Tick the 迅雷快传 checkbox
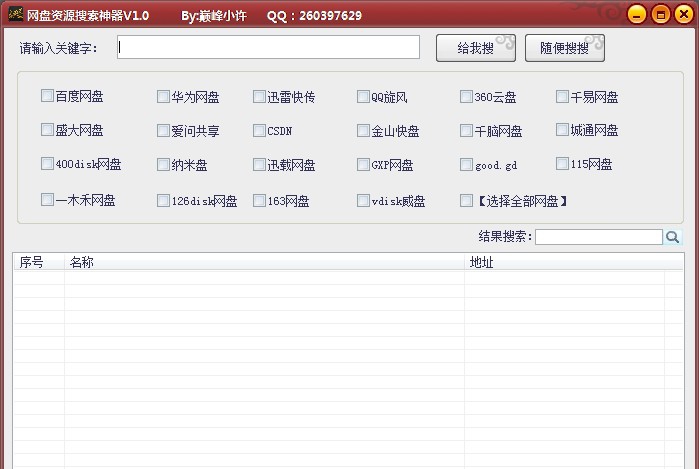Image resolution: width=699 pixels, height=469 pixels. (259, 96)
